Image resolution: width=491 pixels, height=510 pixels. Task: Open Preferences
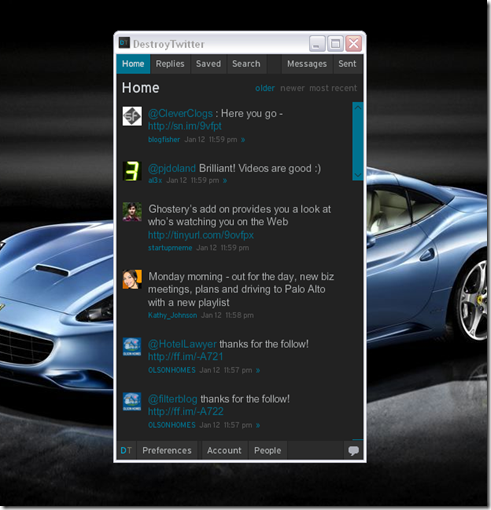tap(167, 450)
